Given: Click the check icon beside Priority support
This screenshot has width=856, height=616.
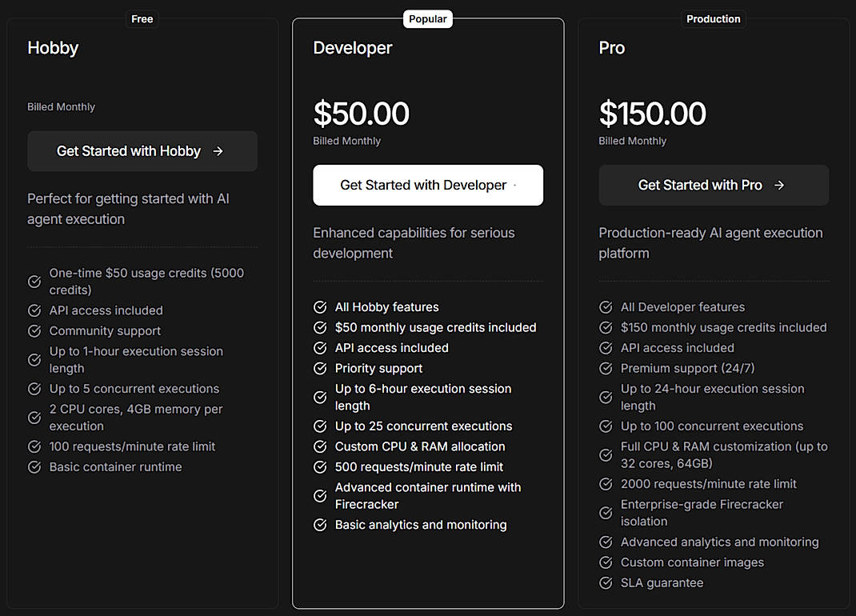Looking at the screenshot, I should pos(320,369).
